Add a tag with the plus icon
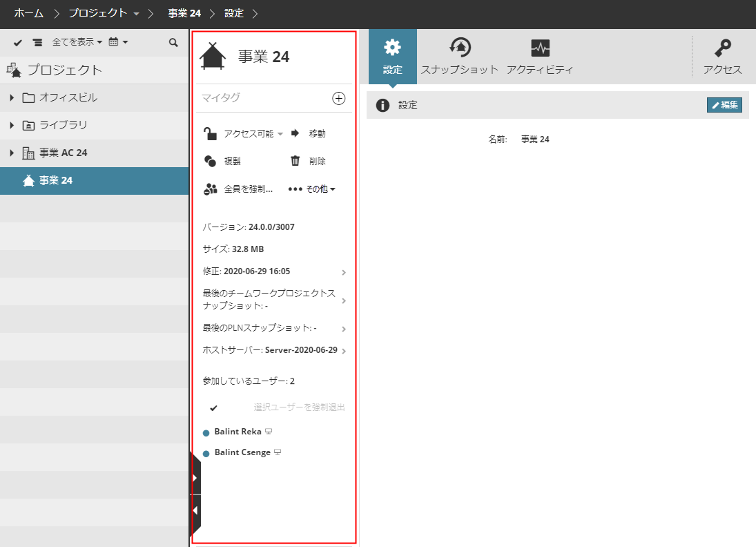Screen dimensions: 756x547 click(339, 98)
